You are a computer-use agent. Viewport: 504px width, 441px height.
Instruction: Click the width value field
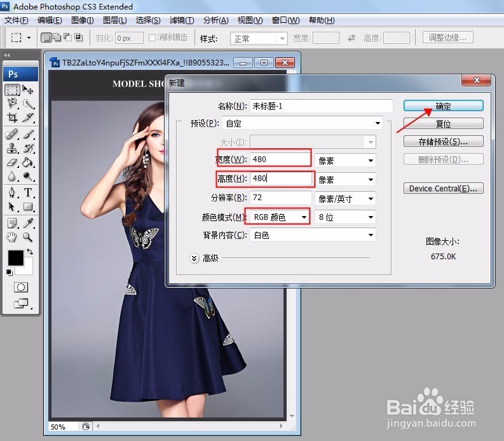click(281, 159)
